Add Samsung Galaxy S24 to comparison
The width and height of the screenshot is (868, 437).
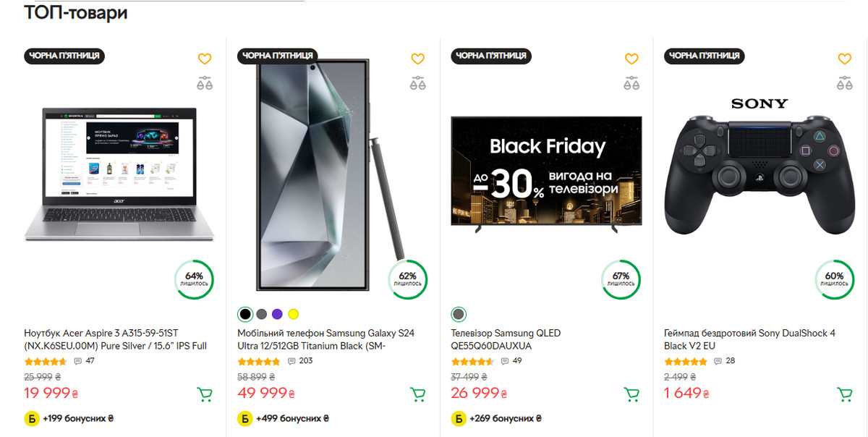tap(417, 83)
